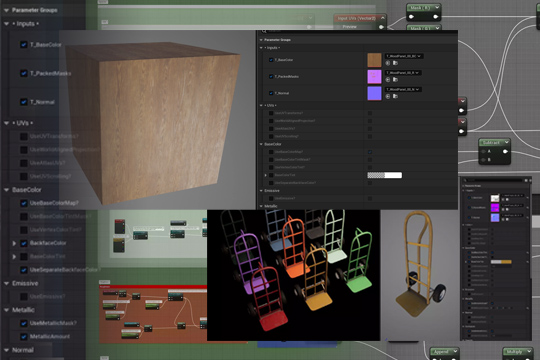Click the top Mask (R) node input pin
540x360 pixels.
tap(411, 16)
